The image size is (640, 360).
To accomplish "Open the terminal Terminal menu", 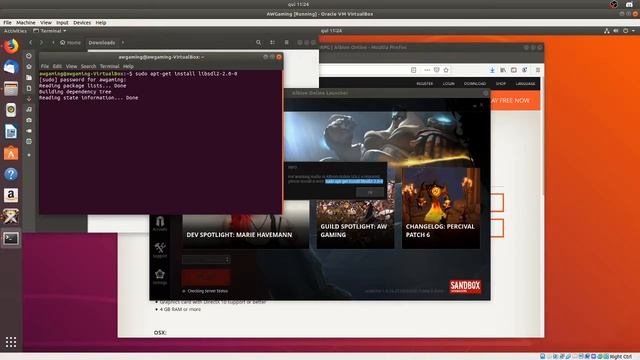I will (x=109, y=66).
